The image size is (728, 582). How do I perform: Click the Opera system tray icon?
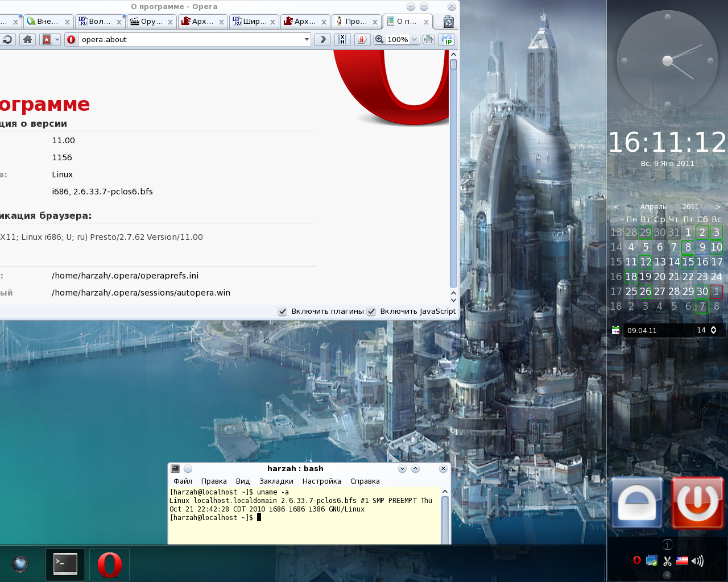(637, 560)
